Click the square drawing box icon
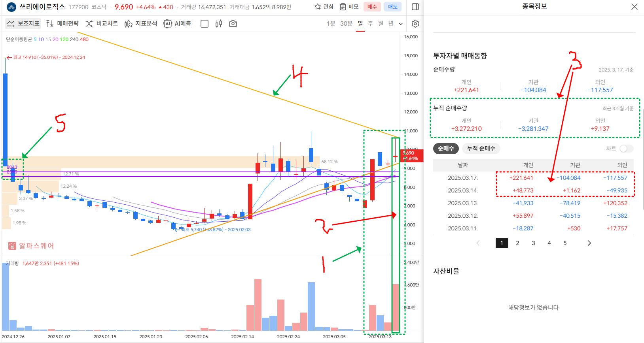The image size is (644, 343). pos(205,24)
